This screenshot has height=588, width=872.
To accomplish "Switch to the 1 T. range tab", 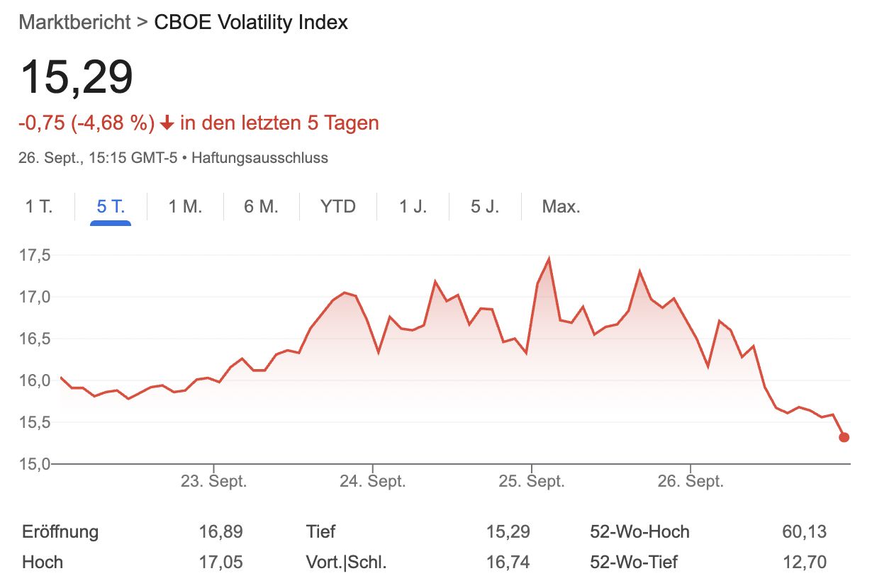I will pyautogui.click(x=39, y=207).
